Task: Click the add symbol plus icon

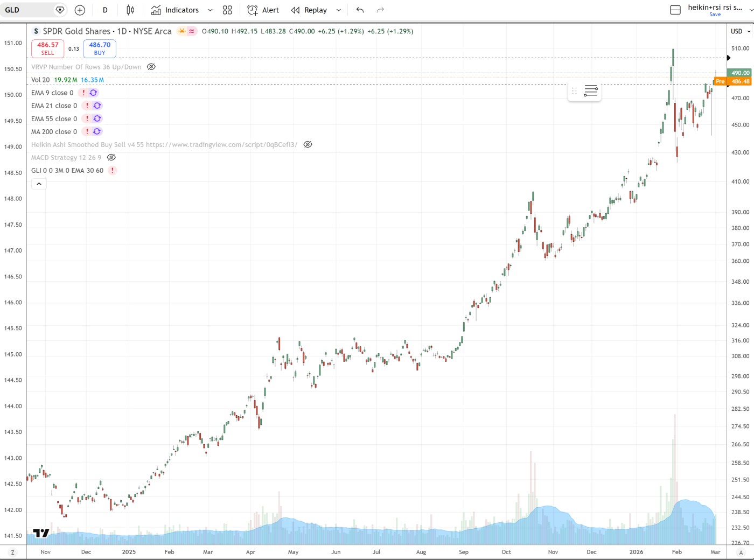Action: (80, 10)
